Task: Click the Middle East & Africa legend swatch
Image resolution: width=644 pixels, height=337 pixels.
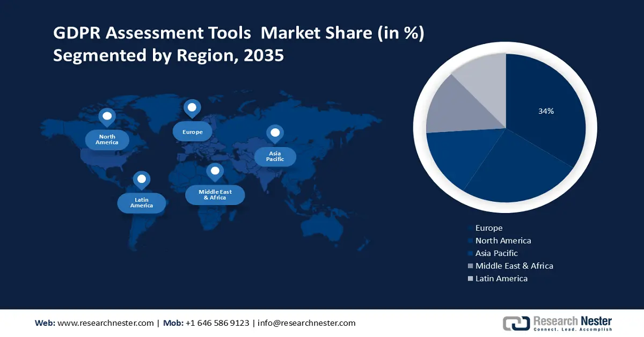Action: click(x=471, y=266)
